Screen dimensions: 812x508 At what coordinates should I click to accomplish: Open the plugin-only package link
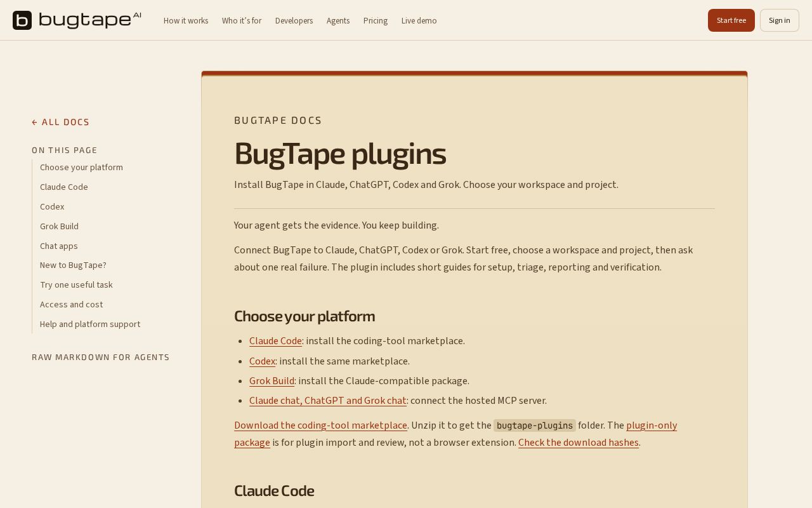tap(652, 425)
